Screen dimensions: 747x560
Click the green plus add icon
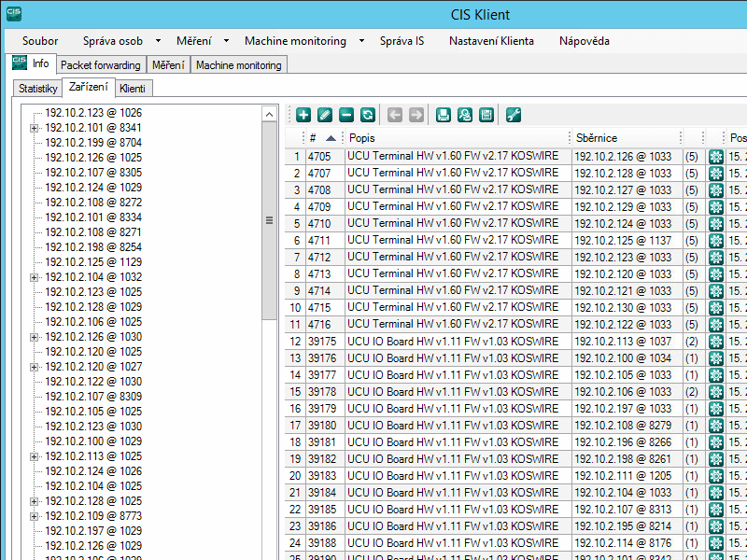(x=303, y=115)
